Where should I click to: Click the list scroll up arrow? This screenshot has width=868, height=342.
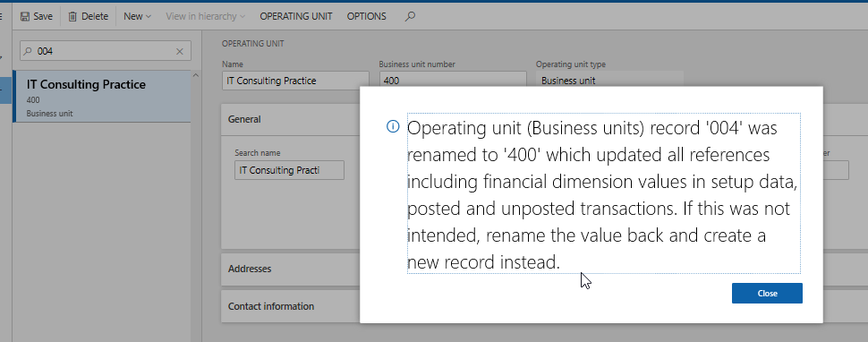point(195,76)
